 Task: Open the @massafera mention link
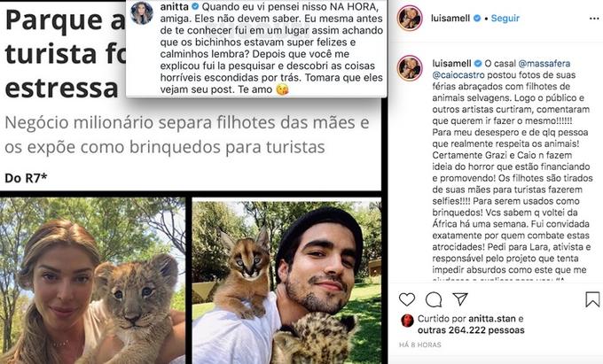point(544,64)
